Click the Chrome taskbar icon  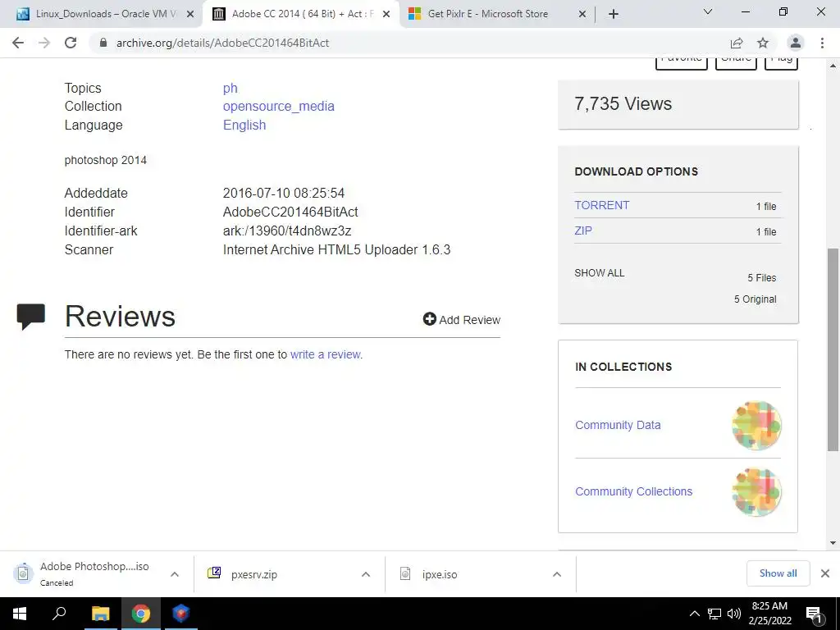coord(141,614)
